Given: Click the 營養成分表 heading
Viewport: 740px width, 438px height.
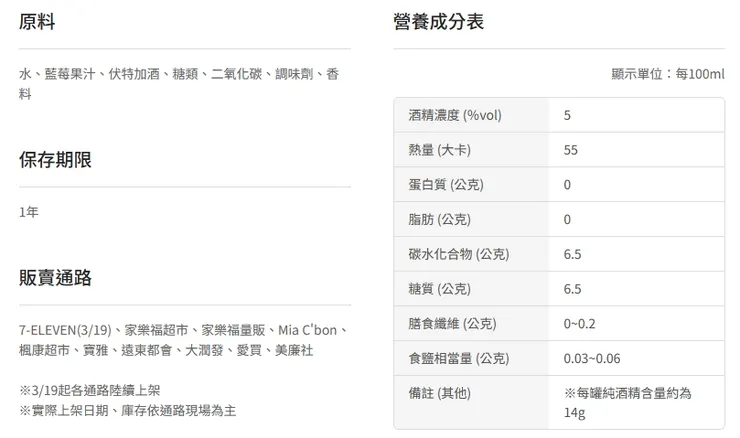Looking at the screenshot, I should click(439, 22).
